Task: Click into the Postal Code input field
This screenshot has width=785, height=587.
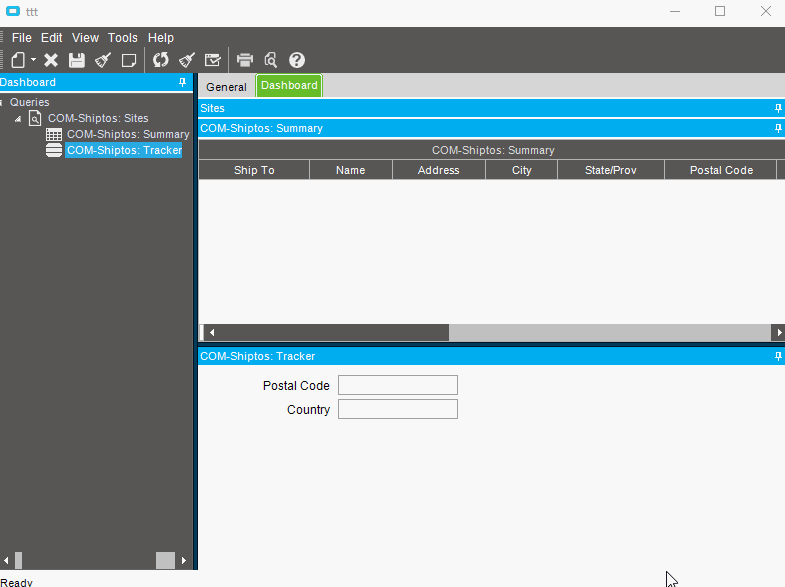Action: 398,385
